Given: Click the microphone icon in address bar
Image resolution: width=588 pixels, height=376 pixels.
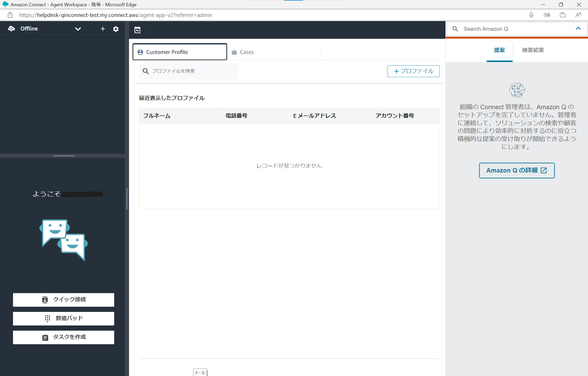Looking at the screenshot, I should 531,15.
